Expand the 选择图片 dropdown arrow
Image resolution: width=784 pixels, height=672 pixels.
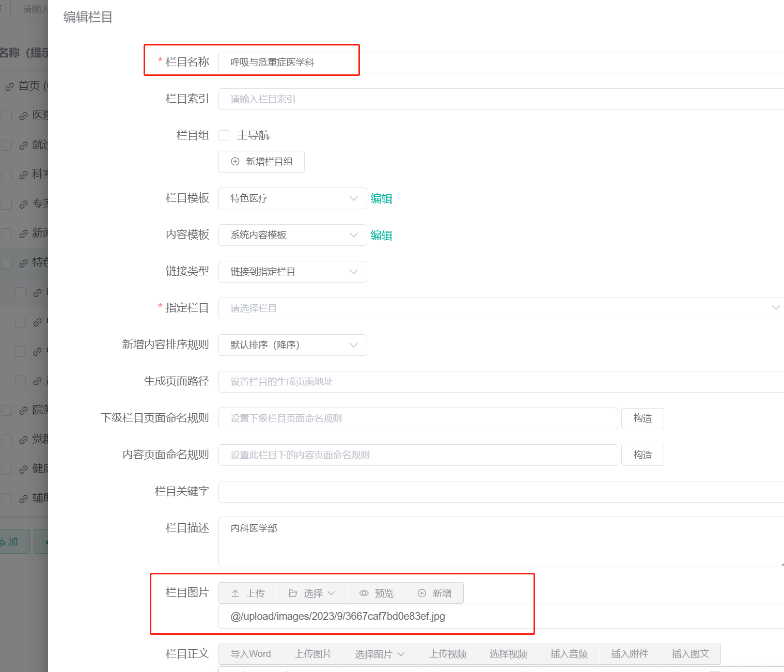click(401, 654)
